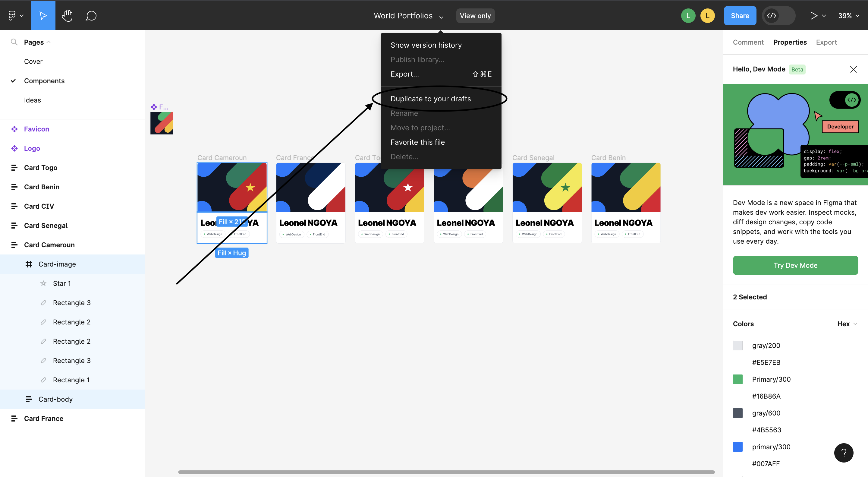Toggle the Dev Mode switch in the toolbar

click(x=778, y=15)
